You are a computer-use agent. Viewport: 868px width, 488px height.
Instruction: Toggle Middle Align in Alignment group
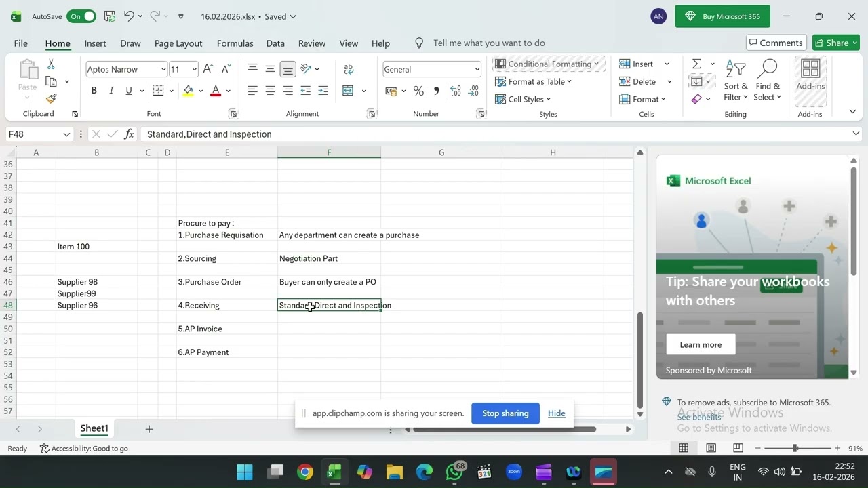tap(270, 68)
